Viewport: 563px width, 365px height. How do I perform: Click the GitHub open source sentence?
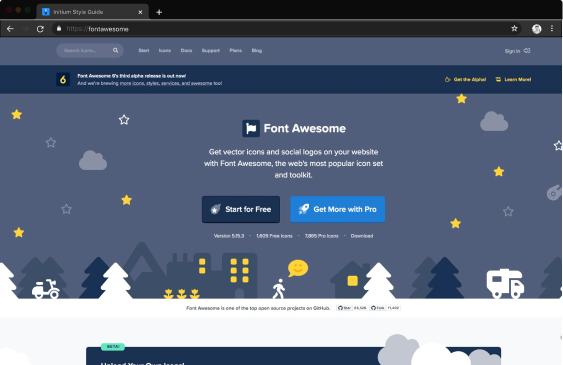point(258,308)
